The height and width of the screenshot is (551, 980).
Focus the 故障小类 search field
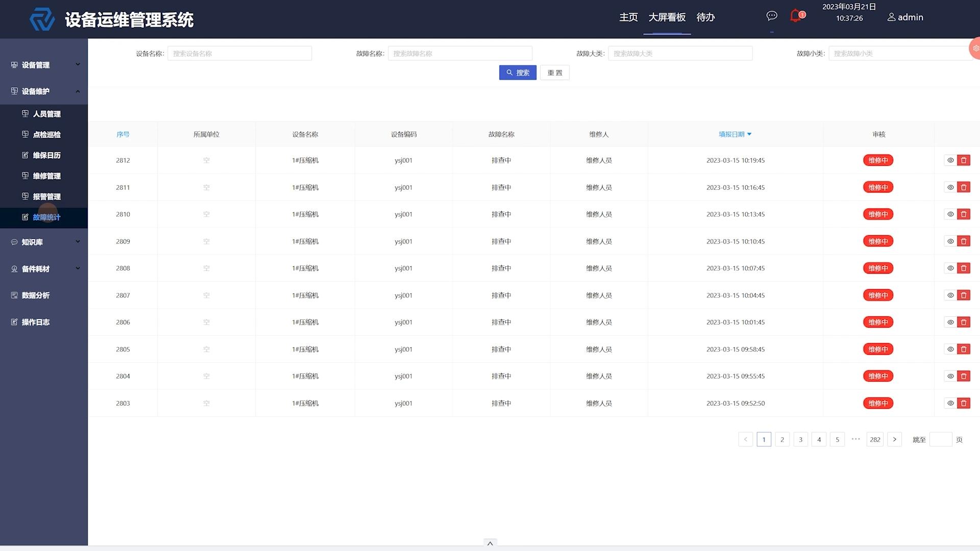(x=900, y=53)
